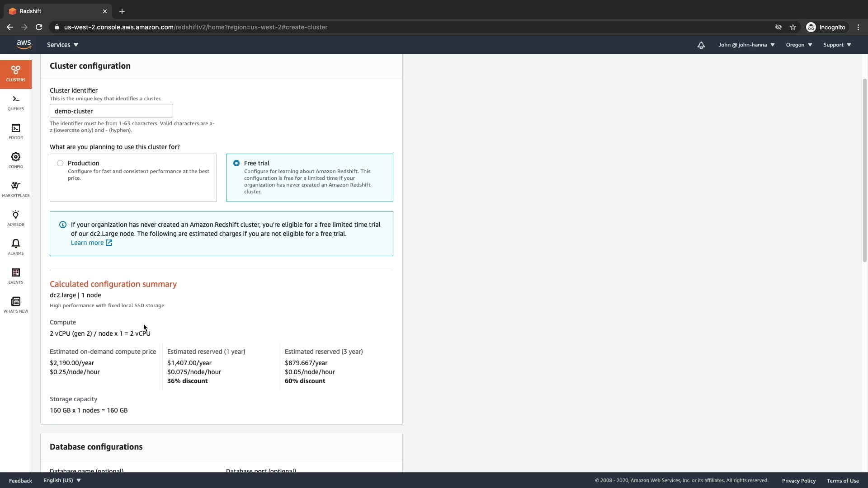
Task: Open the Editor sidebar icon
Action: (x=16, y=131)
